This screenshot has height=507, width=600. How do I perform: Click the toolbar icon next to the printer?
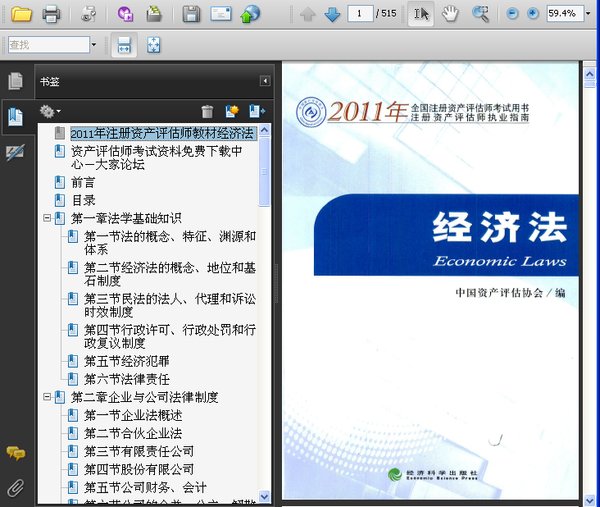[88, 15]
